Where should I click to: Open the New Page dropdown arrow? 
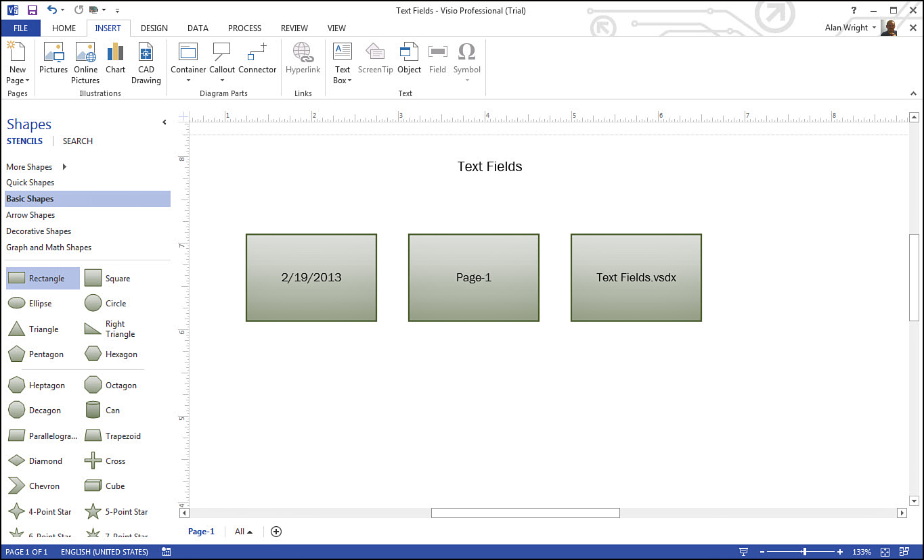click(27, 80)
